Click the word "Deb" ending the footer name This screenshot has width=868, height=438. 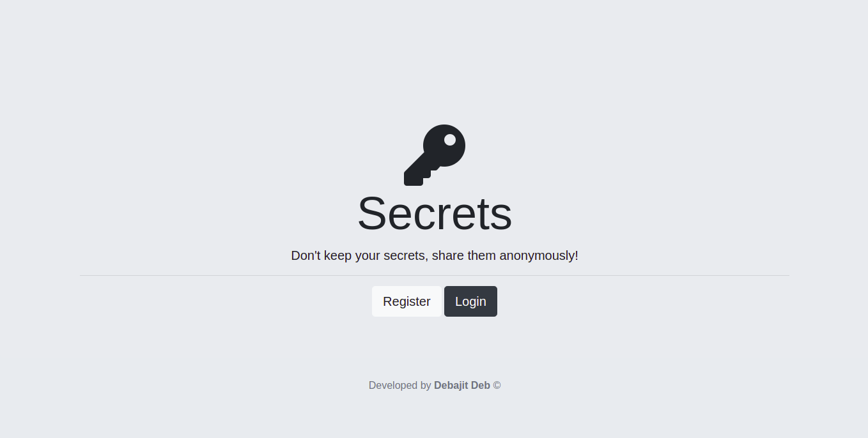pyautogui.click(x=481, y=386)
